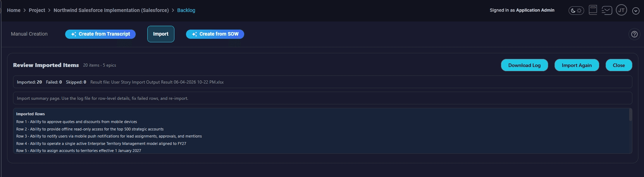The image size is (644, 177).
Task: Open the messages envelope icon
Action: (607, 10)
